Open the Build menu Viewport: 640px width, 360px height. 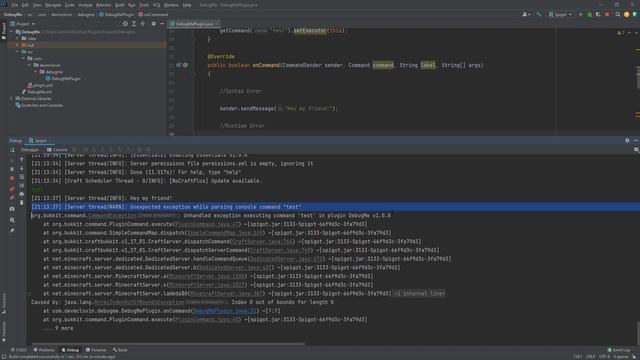point(120,5)
